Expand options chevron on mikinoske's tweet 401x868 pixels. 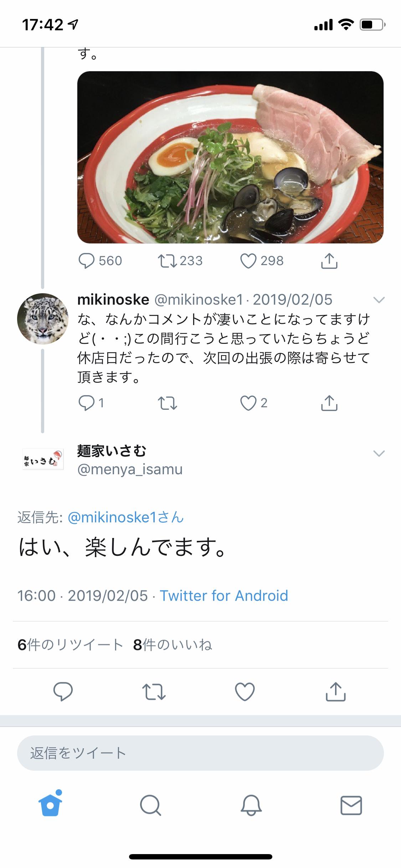[379, 300]
